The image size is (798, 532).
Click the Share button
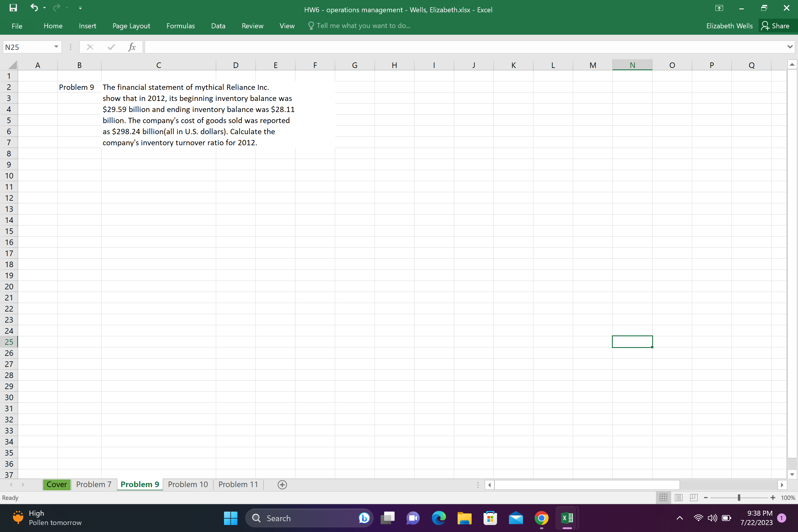click(777, 25)
